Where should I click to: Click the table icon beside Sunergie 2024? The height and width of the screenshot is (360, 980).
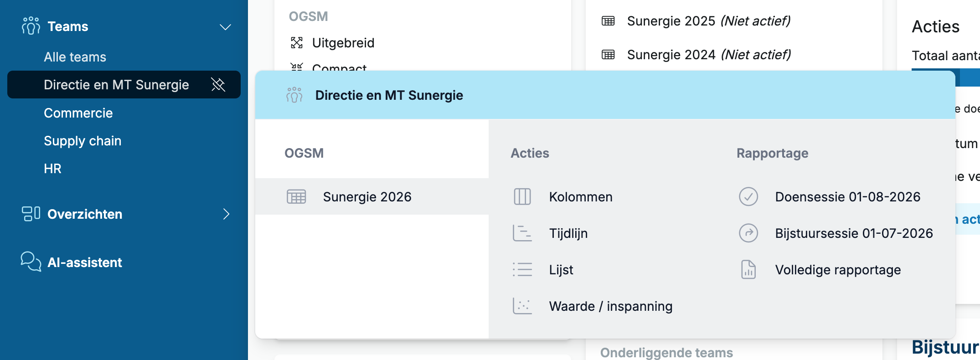click(608, 55)
